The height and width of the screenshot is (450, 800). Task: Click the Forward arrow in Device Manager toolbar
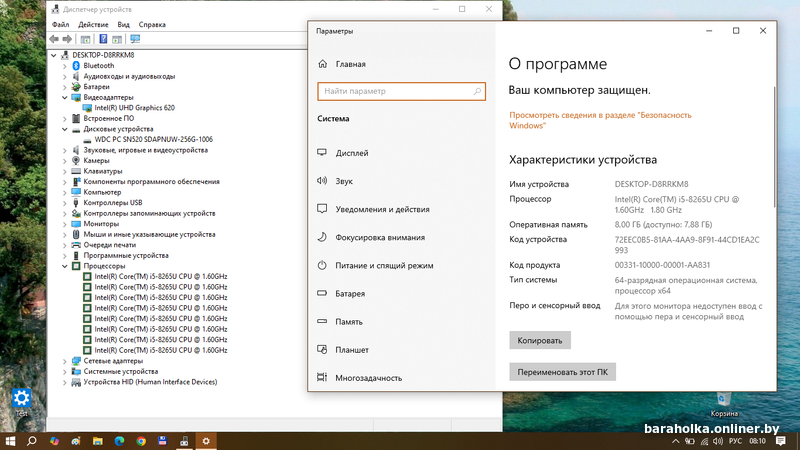(67, 39)
